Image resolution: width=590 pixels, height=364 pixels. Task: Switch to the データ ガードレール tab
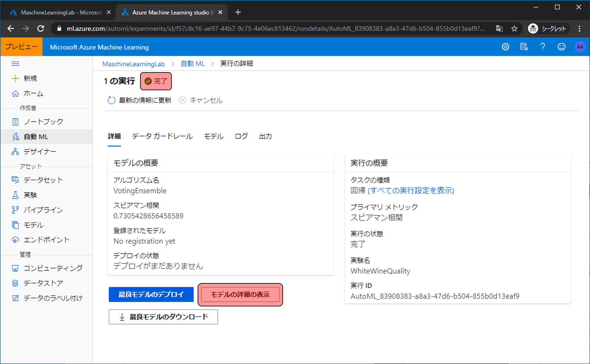click(162, 136)
